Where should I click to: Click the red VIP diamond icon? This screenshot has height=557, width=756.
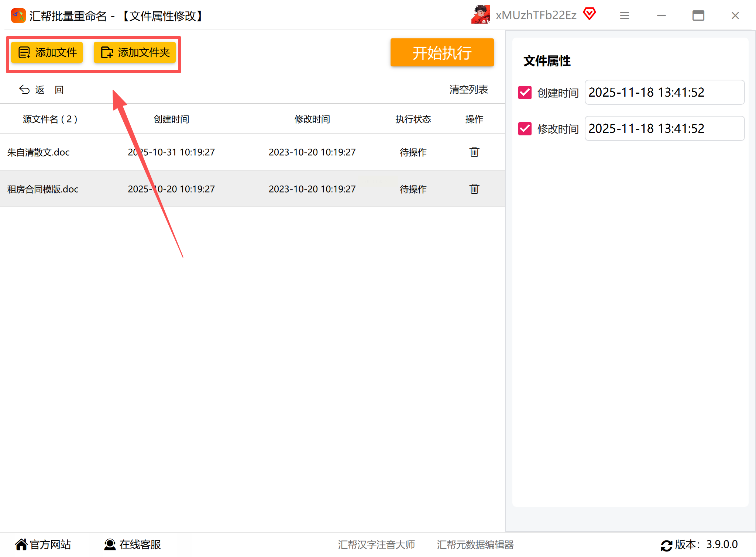589,14
